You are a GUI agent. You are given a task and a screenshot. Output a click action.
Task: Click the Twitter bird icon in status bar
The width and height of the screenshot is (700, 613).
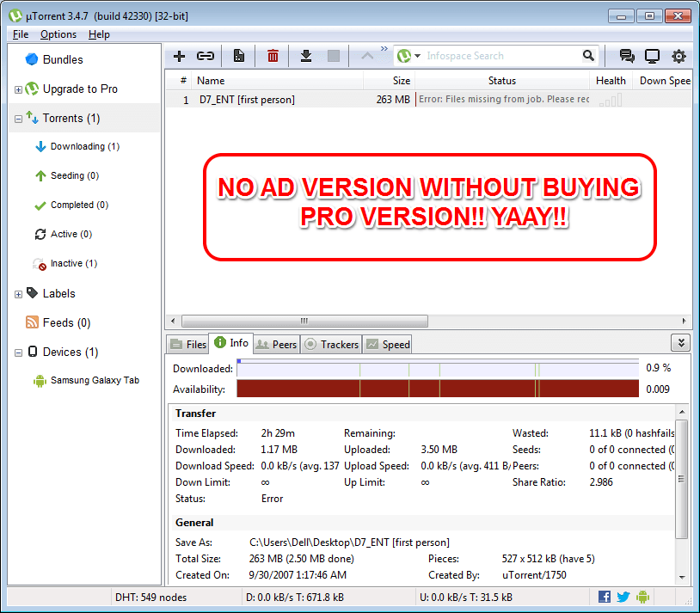click(623, 597)
